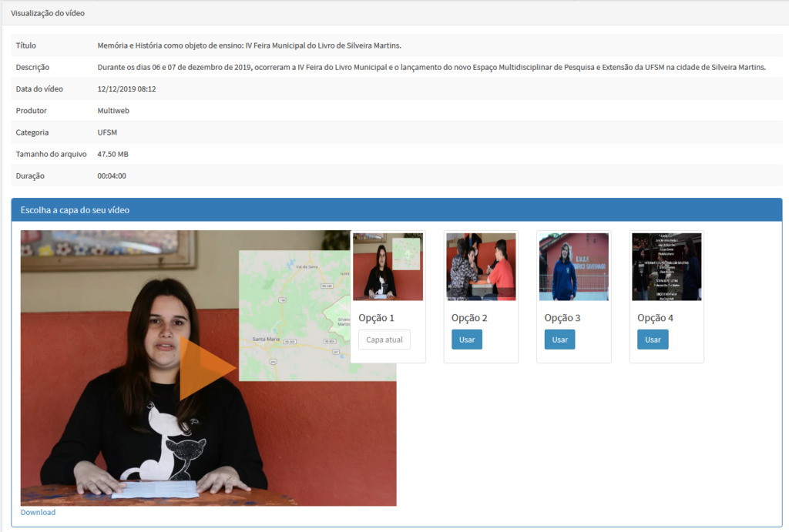This screenshot has height=532, width=789.
Task: Select the Opção 2 cover thumbnail
Action: pyautogui.click(x=481, y=266)
